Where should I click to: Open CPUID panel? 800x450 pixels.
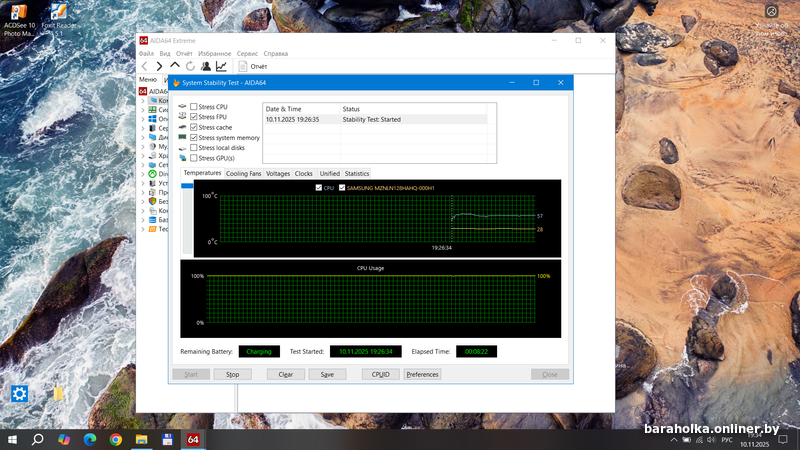381,374
